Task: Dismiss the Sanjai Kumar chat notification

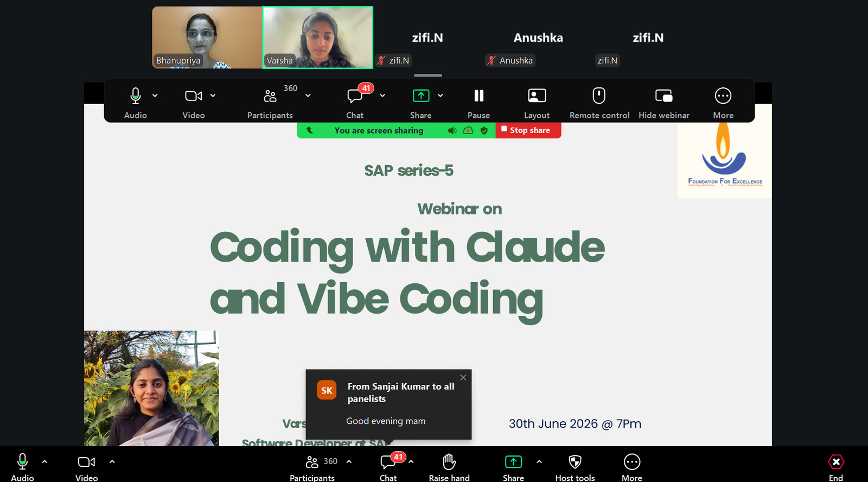Action: [463, 377]
